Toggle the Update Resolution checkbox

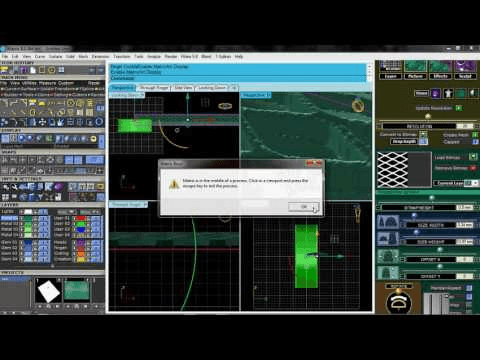[459, 108]
